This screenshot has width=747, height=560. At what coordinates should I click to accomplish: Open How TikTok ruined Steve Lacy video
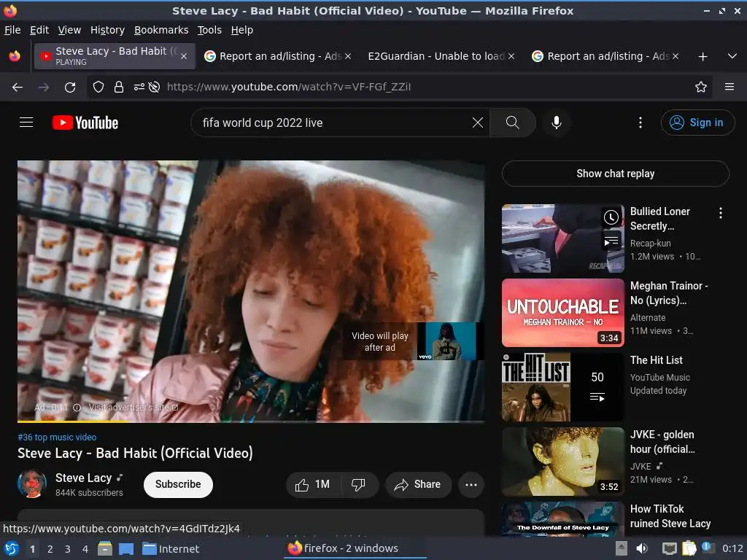click(x=562, y=519)
